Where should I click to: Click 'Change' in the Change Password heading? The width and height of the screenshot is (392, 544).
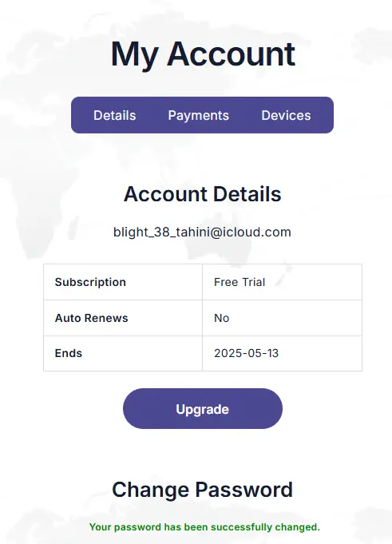pos(150,490)
